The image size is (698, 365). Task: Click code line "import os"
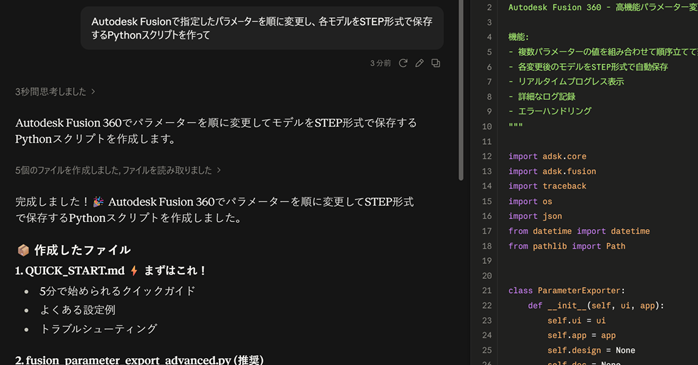pyautogui.click(x=530, y=201)
